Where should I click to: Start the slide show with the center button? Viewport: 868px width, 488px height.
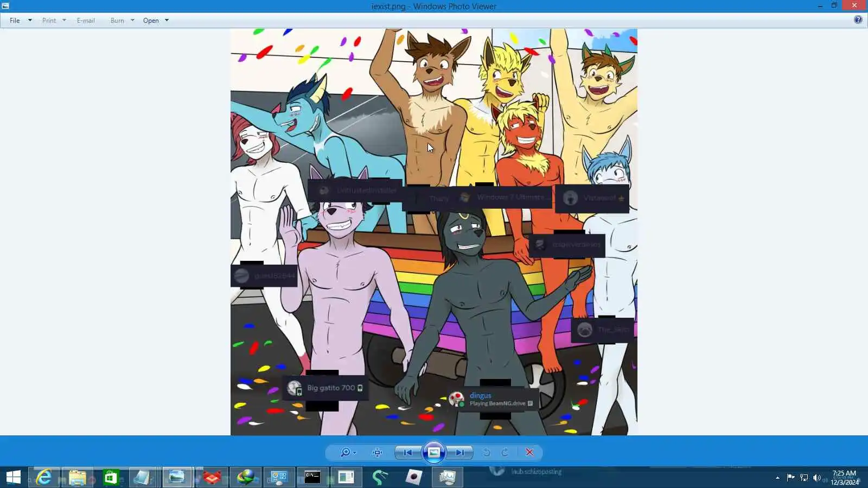[434, 452]
